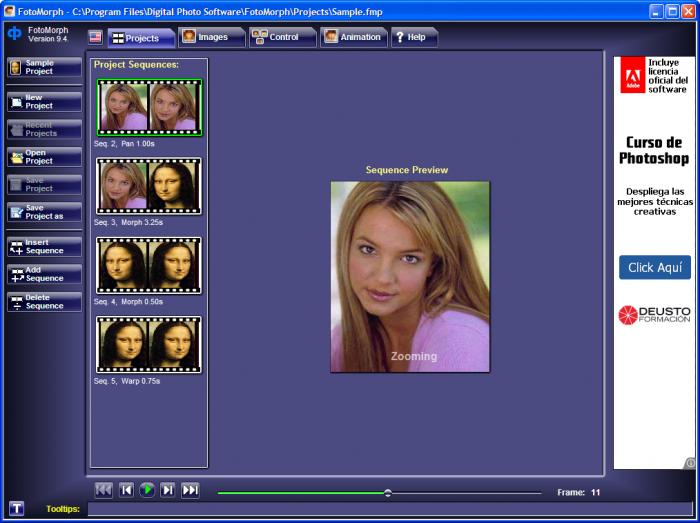Viewport: 700px width, 523px height.
Task: Click the FotoMorph logo icon
Action: pyautogui.click(x=14, y=34)
